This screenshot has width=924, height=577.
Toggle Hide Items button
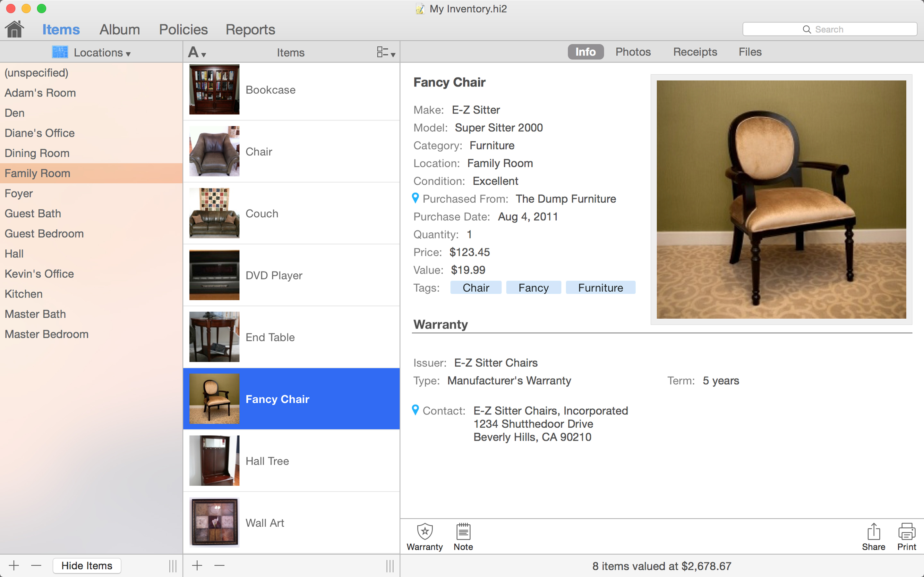point(87,565)
